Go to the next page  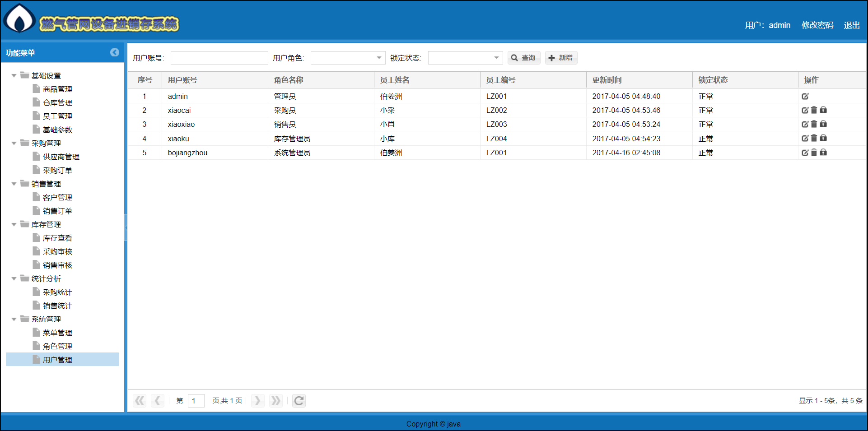point(257,401)
